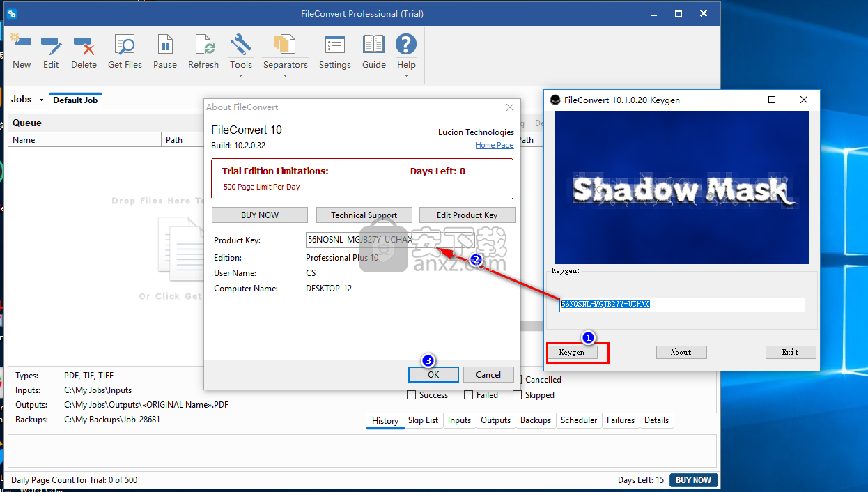Click the 'C:\My Backups\Job-28681' path text
Image resolution: width=868 pixels, height=492 pixels.
point(112,420)
